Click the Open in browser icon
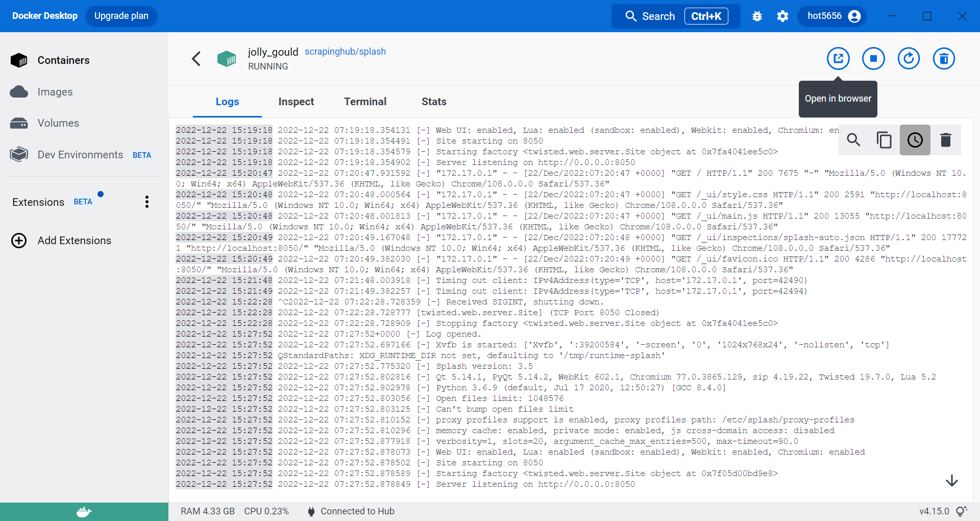The image size is (980, 521). click(838, 59)
